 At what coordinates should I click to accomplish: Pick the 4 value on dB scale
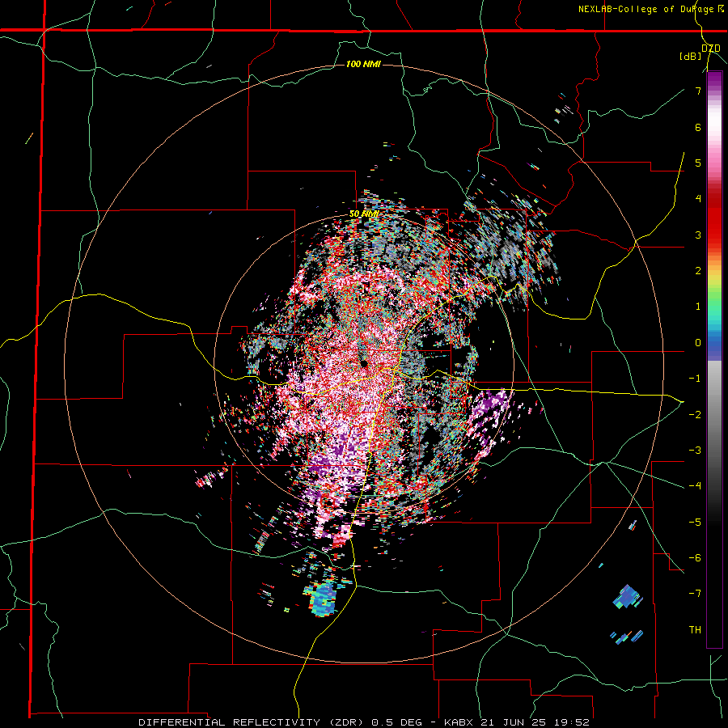(x=698, y=199)
